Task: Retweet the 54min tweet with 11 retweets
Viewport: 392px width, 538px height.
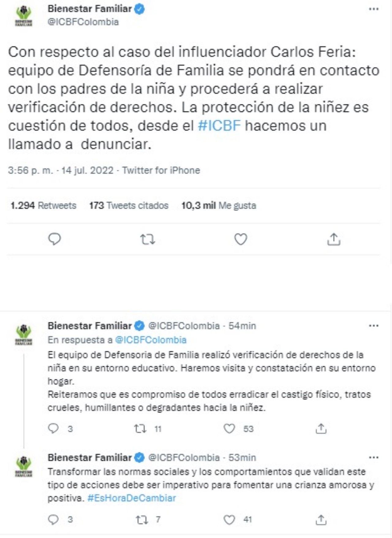Action: click(x=141, y=429)
